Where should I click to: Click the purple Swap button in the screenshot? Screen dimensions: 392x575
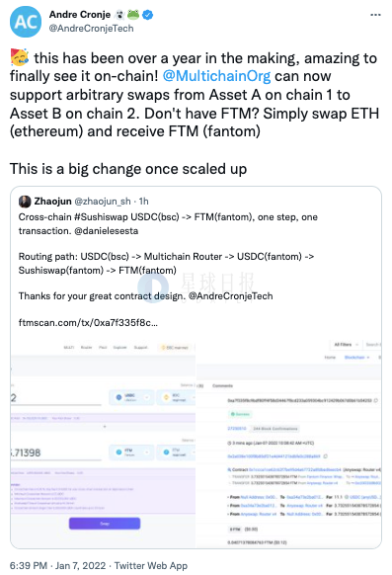tap(105, 524)
